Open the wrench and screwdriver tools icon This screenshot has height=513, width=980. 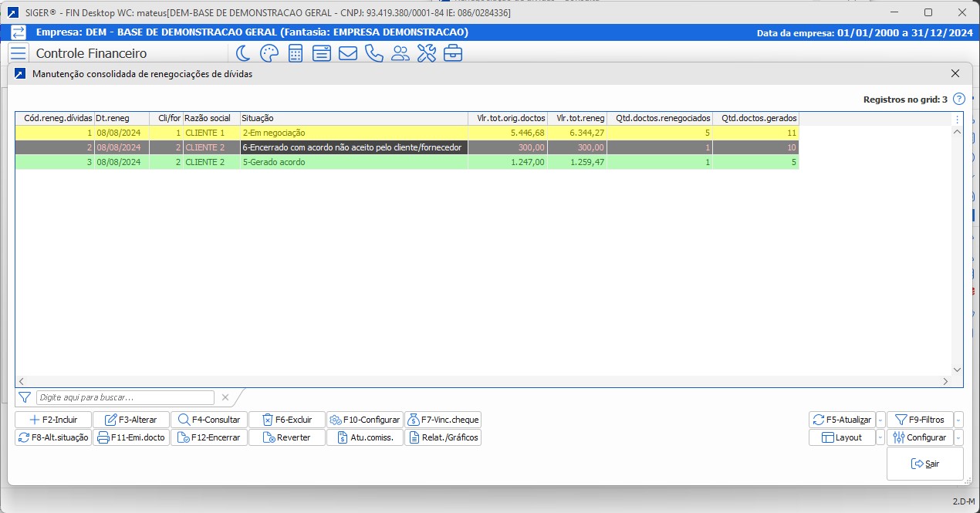426,53
